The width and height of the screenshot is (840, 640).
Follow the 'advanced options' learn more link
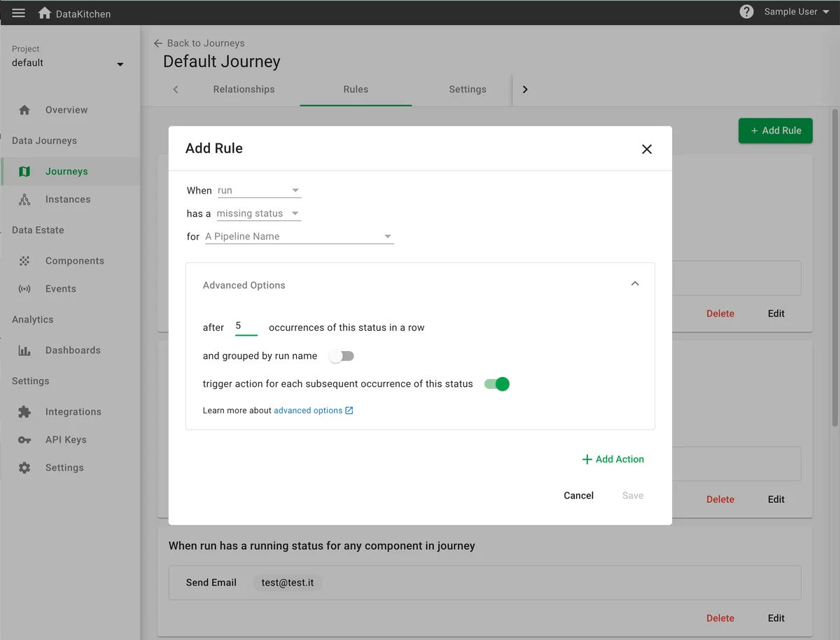pos(309,410)
